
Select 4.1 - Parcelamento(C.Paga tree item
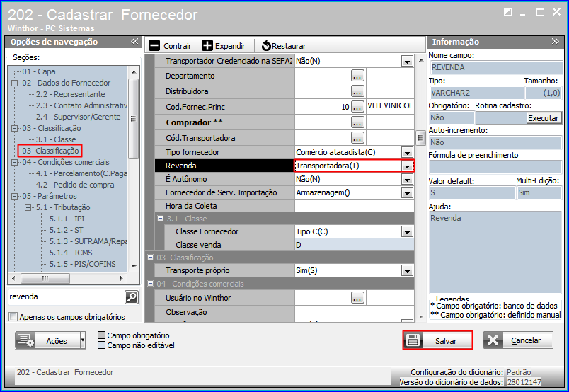(x=81, y=173)
